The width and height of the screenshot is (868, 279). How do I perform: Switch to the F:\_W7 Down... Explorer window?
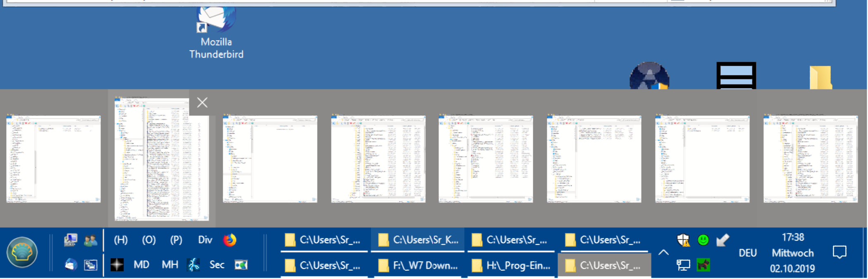[x=417, y=265]
